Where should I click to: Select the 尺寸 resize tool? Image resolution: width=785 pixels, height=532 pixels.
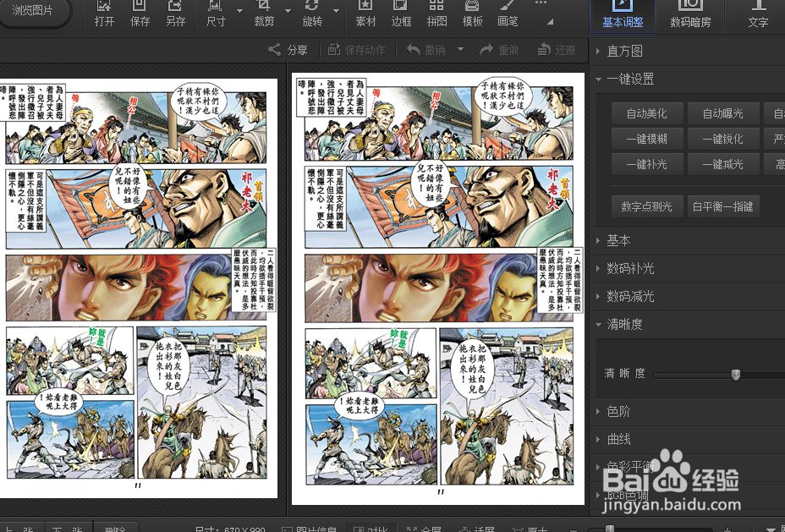216,14
